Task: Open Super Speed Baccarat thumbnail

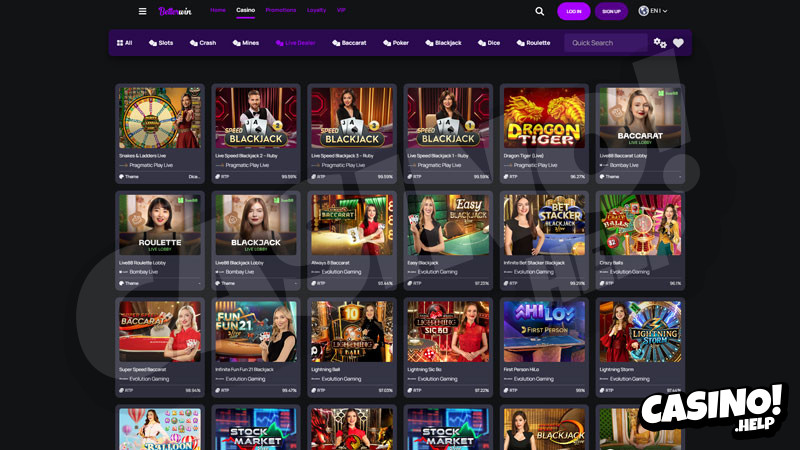Action: [x=160, y=332]
